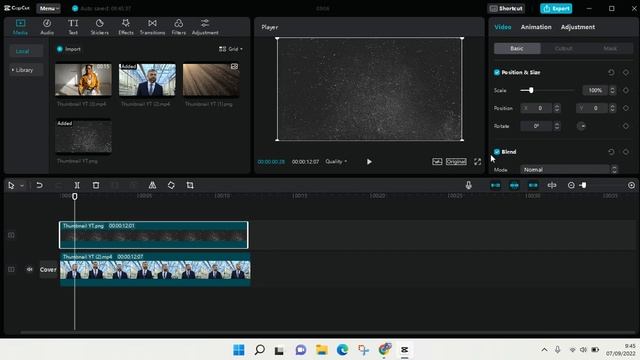Toggle main track magnet
The height and width of the screenshot is (360, 640).
pyautogui.click(x=496, y=185)
